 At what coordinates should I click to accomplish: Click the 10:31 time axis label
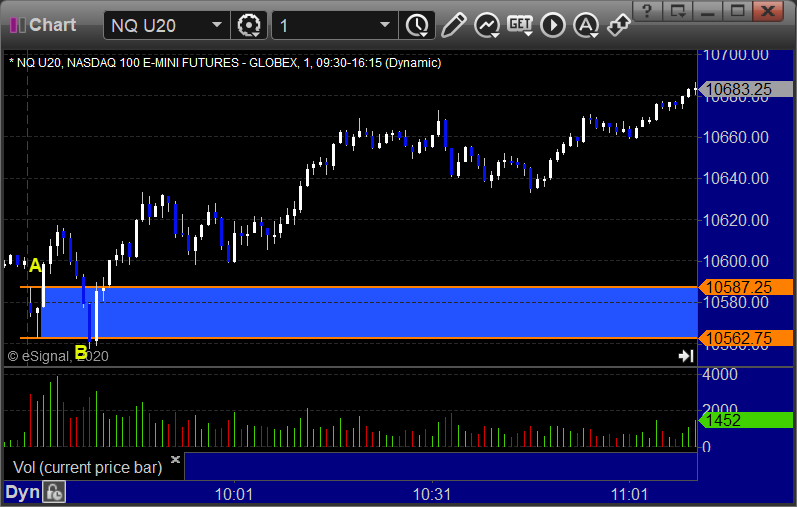click(432, 494)
